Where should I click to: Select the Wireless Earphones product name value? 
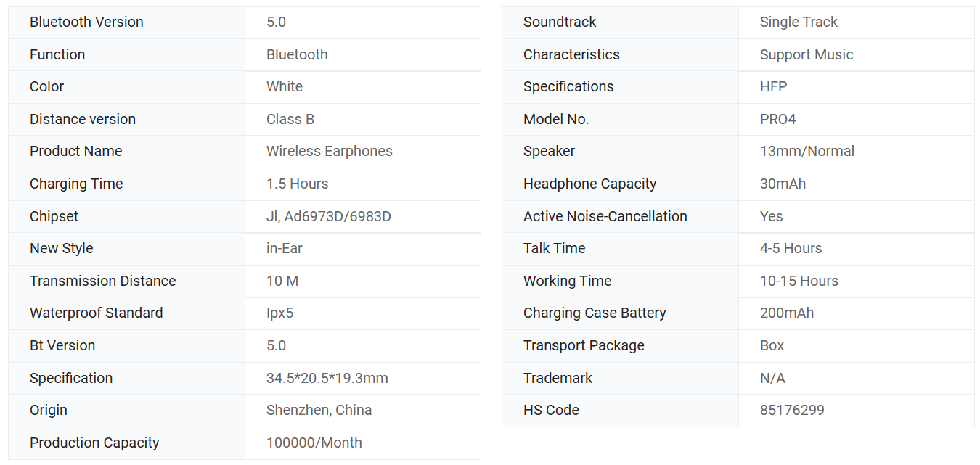[x=329, y=152]
